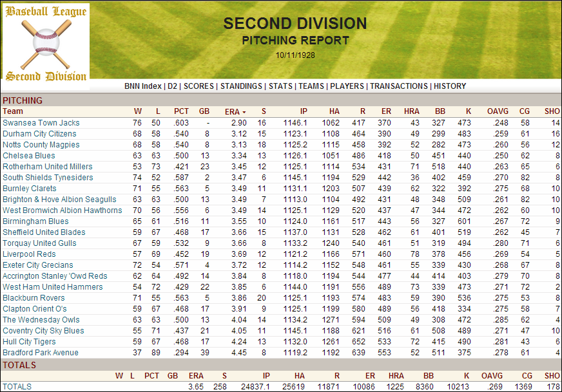Sort by the W column header

[x=138, y=111]
